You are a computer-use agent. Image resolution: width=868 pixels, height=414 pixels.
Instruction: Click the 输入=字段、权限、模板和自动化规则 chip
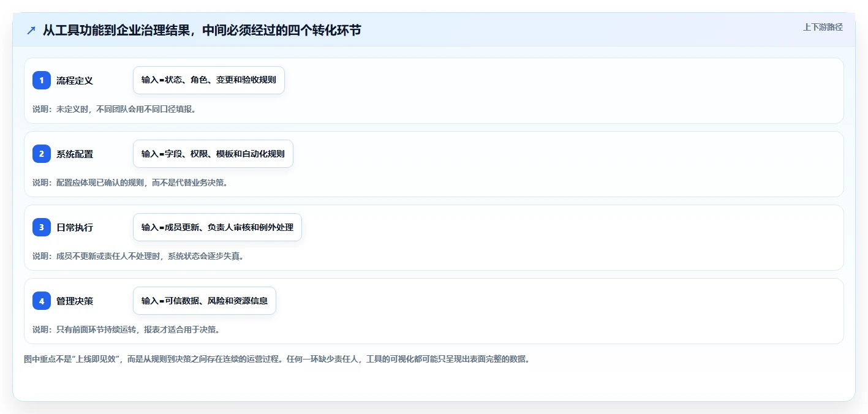click(x=213, y=154)
